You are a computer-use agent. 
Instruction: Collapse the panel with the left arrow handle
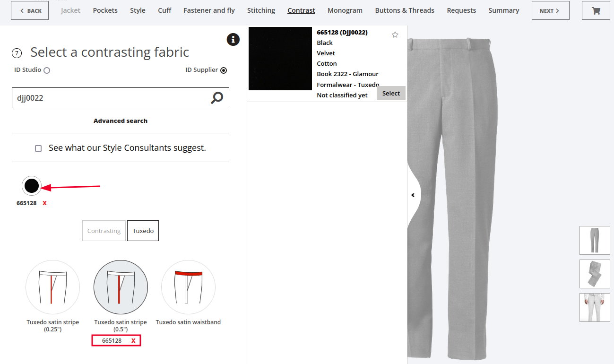coord(413,195)
